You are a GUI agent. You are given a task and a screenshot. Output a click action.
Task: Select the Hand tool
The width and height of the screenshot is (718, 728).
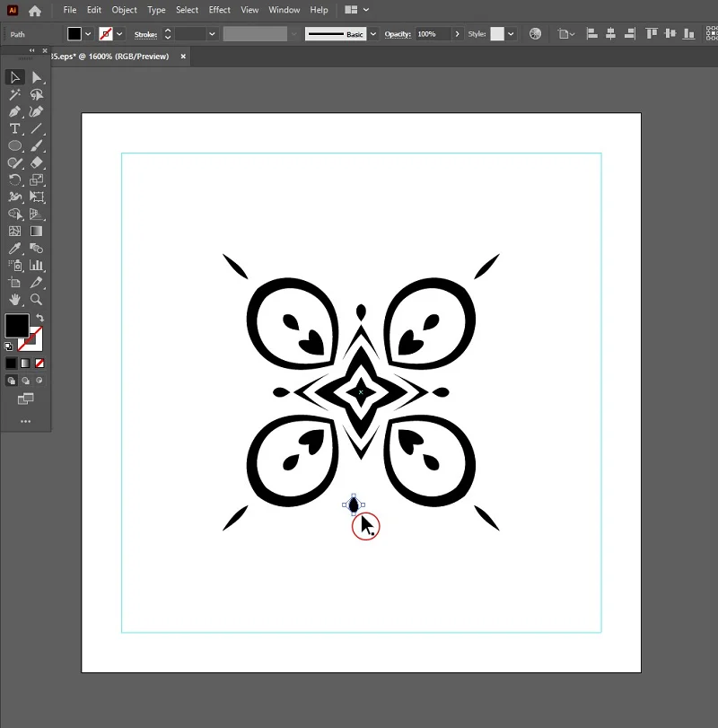click(15, 300)
